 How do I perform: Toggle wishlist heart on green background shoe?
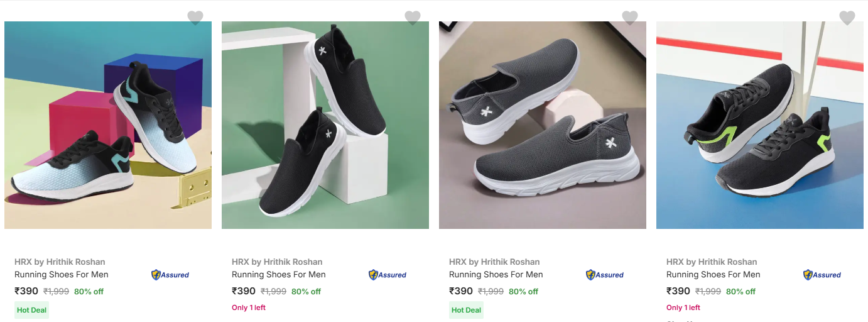413,18
